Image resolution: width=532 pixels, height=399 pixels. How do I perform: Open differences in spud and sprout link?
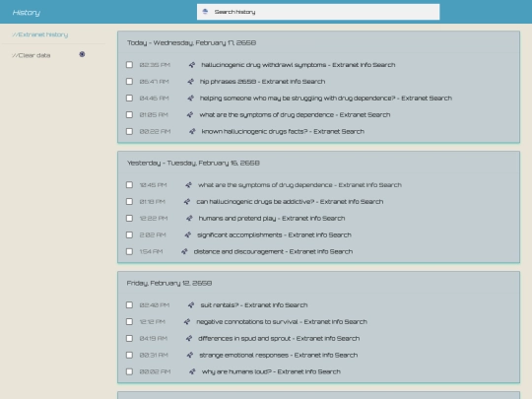point(279,338)
